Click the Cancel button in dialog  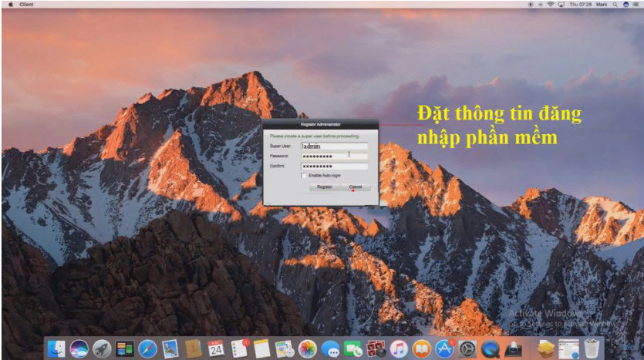(x=355, y=187)
